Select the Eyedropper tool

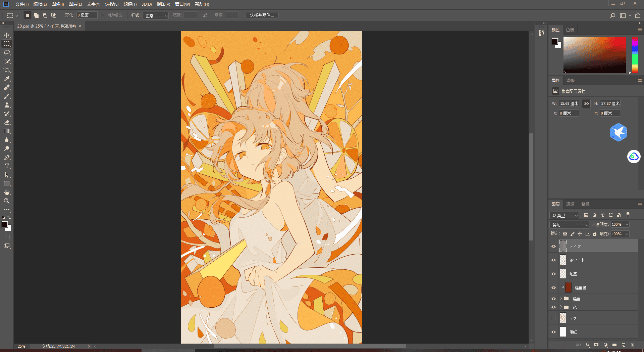click(x=7, y=79)
